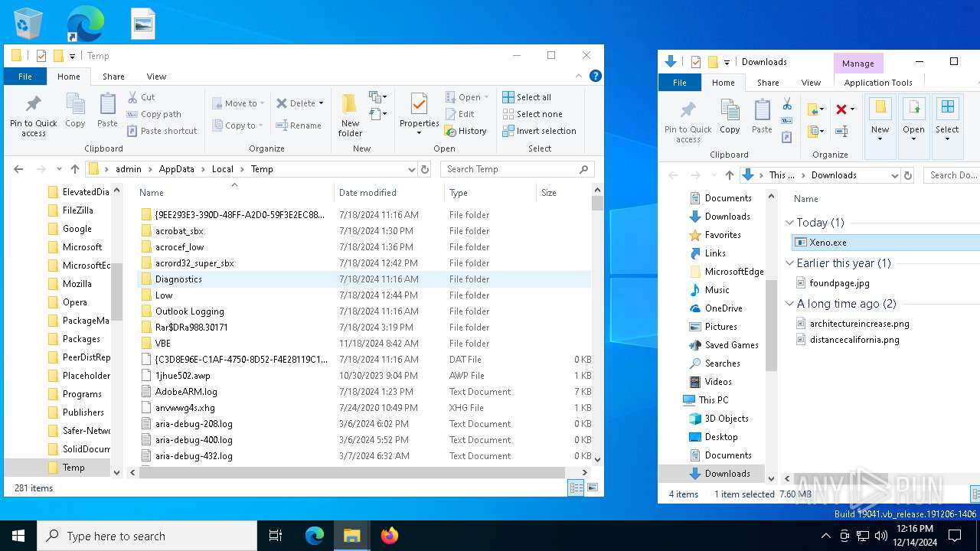
Task: Click Paste shortcut icon in Downloads window
Action: point(786,137)
